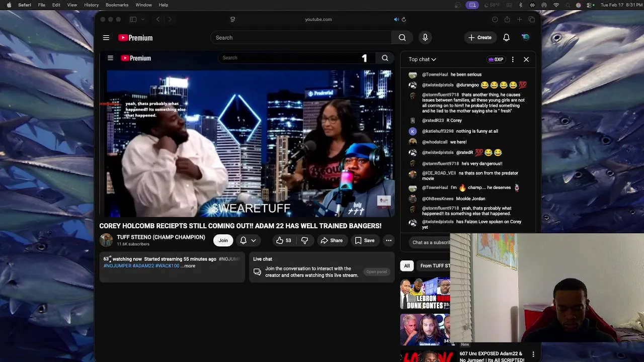Save the video to a playlist
This screenshot has width=644, height=362.
pos(365,240)
